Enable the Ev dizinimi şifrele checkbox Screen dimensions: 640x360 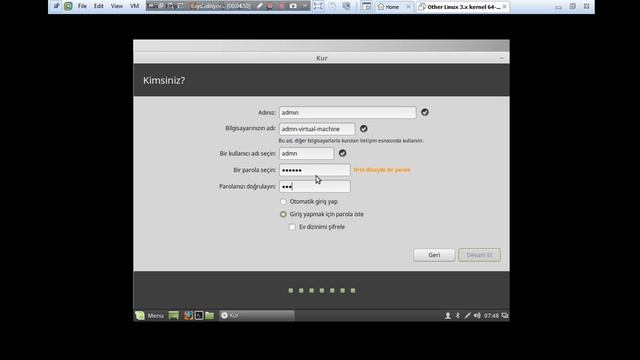coord(292,227)
